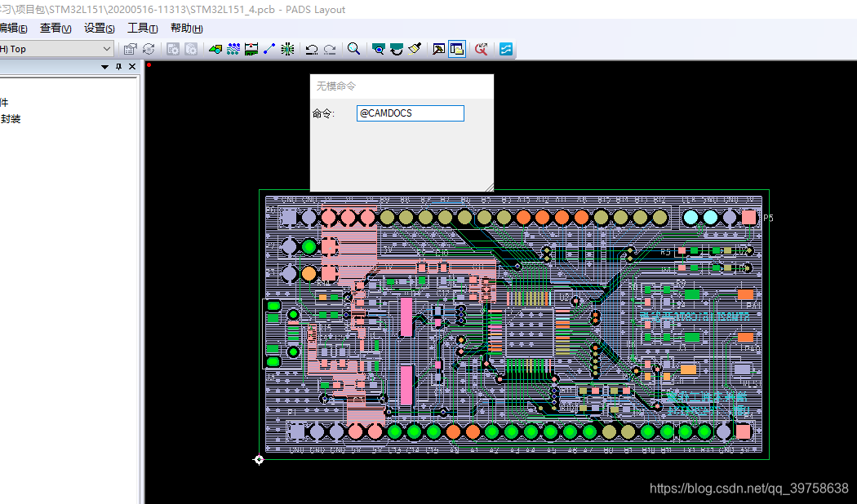Toggle the side panel pin

coord(118,67)
